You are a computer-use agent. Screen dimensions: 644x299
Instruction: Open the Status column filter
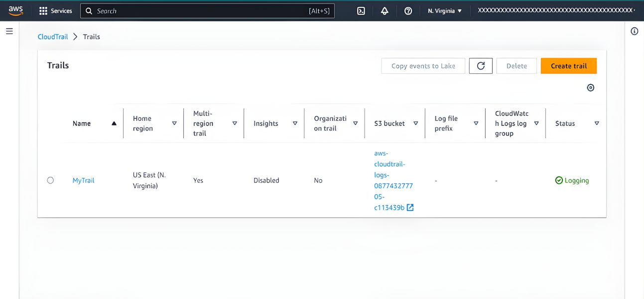pos(596,123)
